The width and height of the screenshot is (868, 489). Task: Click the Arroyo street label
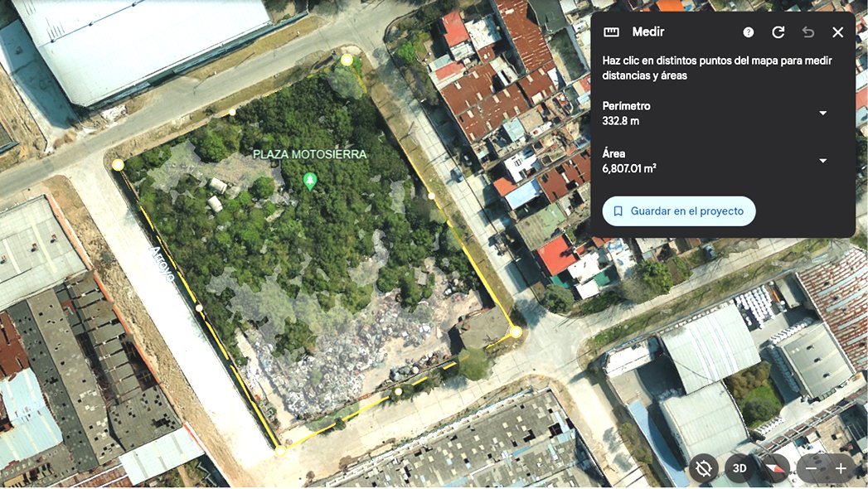pyautogui.click(x=162, y=265)
